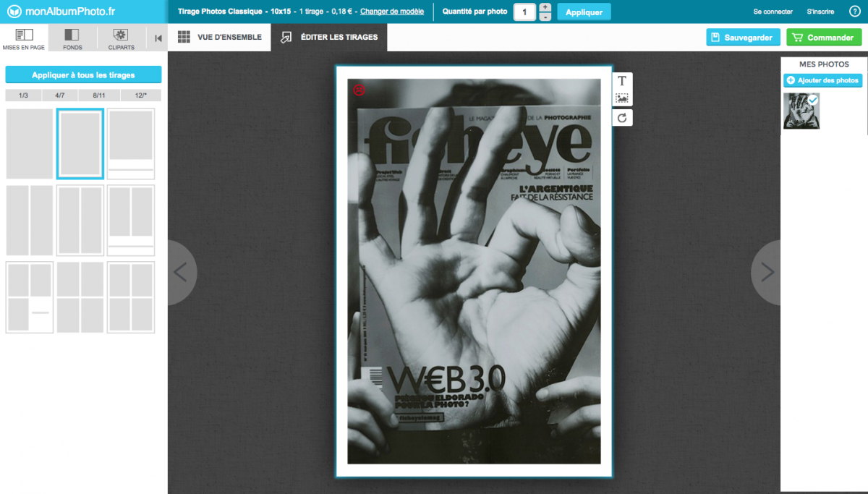Click the Commander button

coord(824,38)
